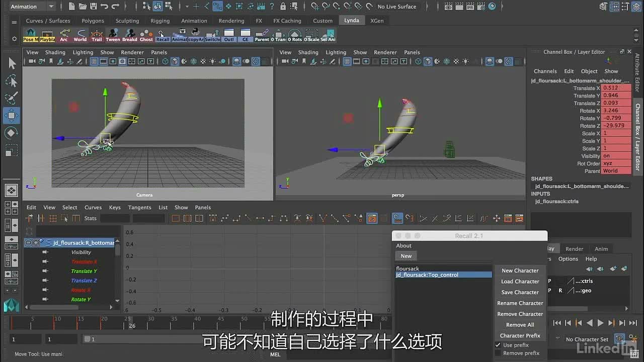Toggle the P playback column for geo layer
Viewport: 644px width, 362px height.
pos(549,291)
